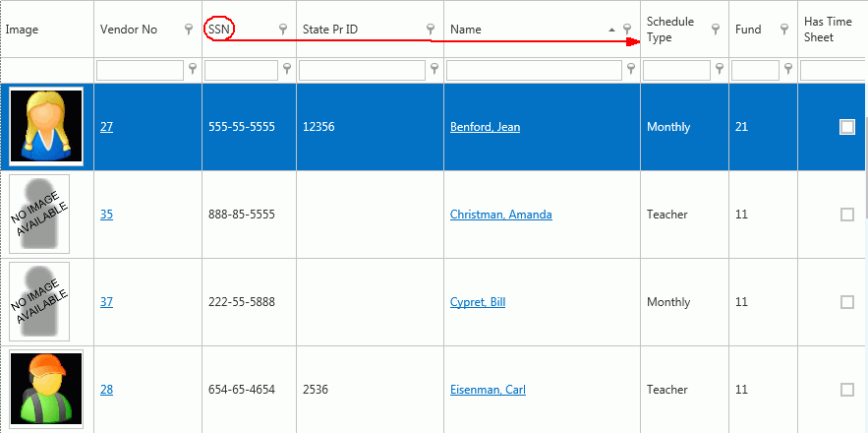The image size is (868, 433).
Task: Focus the Name filter field
Action: point(534,71)
